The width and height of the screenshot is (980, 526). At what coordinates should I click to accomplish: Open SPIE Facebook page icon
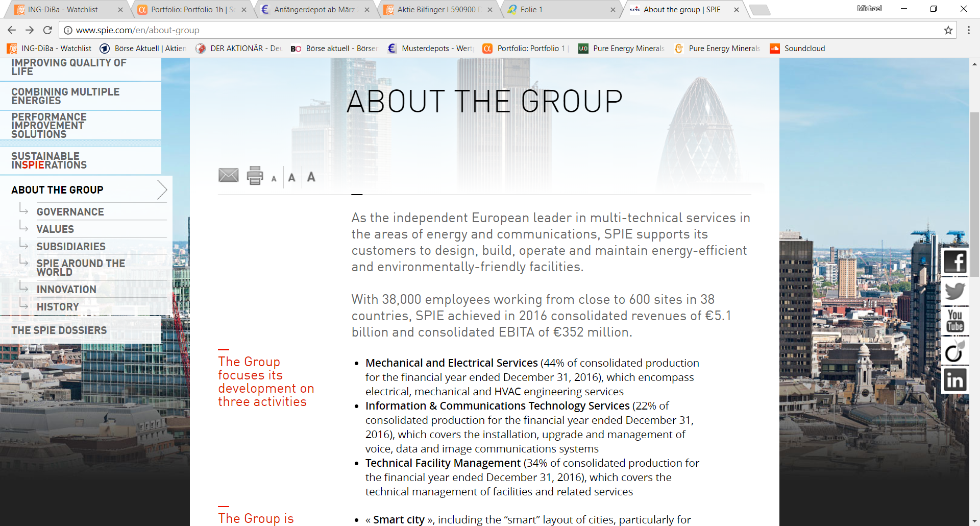[955, 262]
